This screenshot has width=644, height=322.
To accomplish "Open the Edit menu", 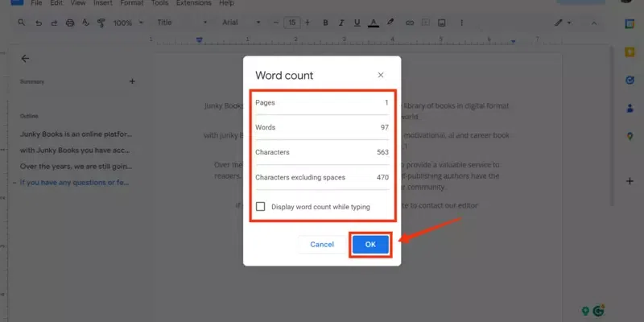I will pos(56,3).
